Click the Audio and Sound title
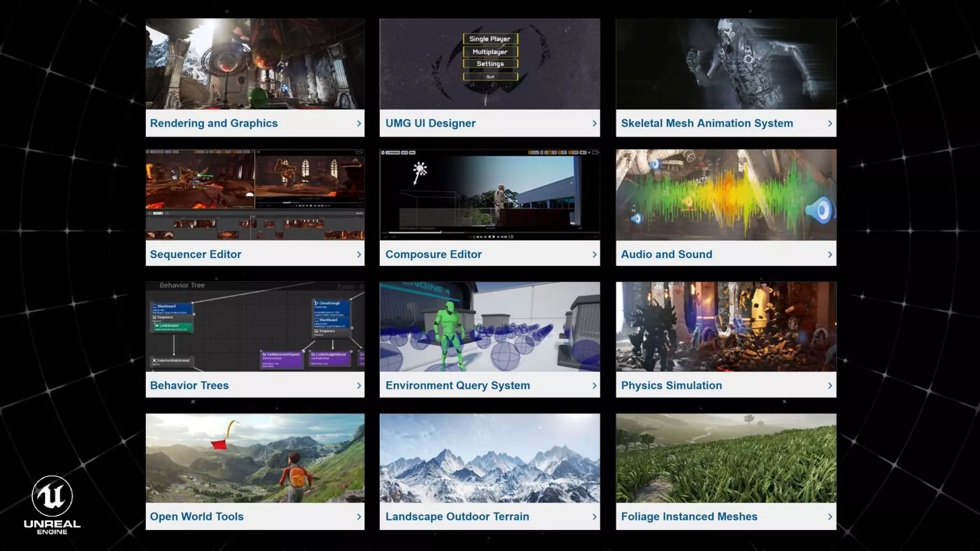 pos(666,254)
